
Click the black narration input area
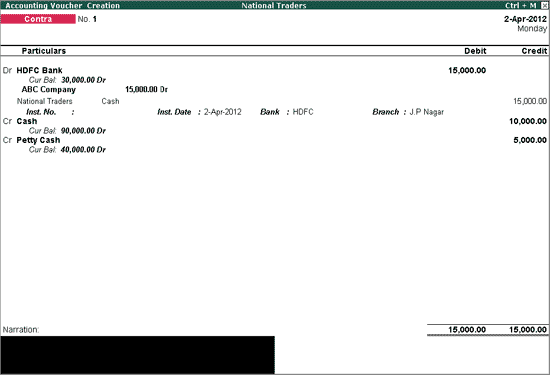click(x=138, y=355)
